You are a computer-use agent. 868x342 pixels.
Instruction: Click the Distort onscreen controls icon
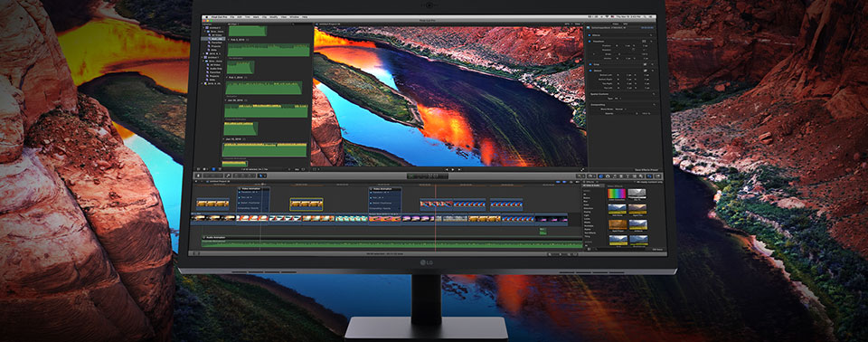[646, 71]
